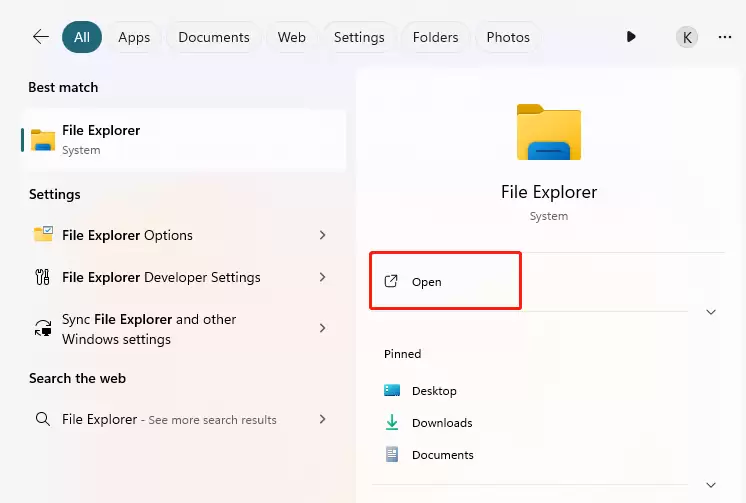Expand Sync File Explorer settings chevron
Viewport: 746px width, 503px height.
tap(323, 328)
